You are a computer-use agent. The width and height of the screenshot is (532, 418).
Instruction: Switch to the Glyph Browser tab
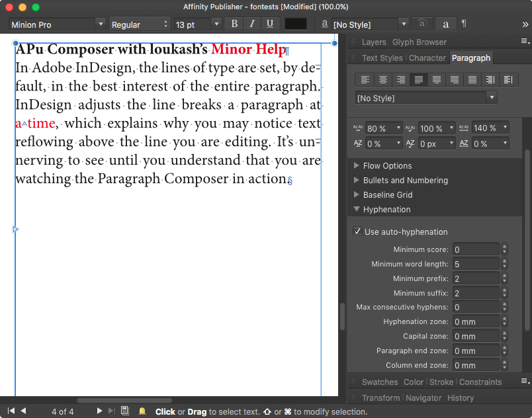(x=420, y=42)
